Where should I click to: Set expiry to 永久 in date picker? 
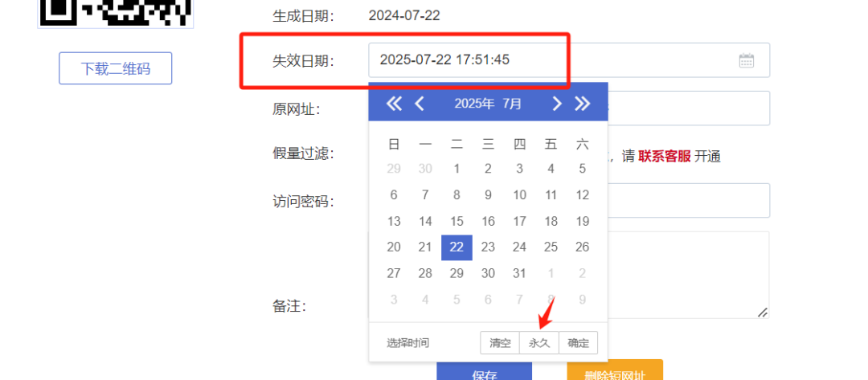[x=538, y=343]
